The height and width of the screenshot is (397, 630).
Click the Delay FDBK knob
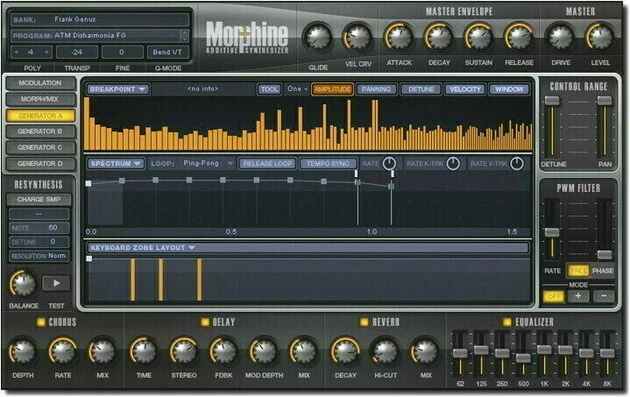point(223,351)
